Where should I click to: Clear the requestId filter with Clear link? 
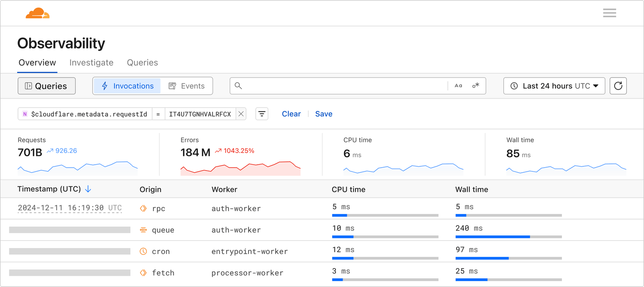coord(291,114)
